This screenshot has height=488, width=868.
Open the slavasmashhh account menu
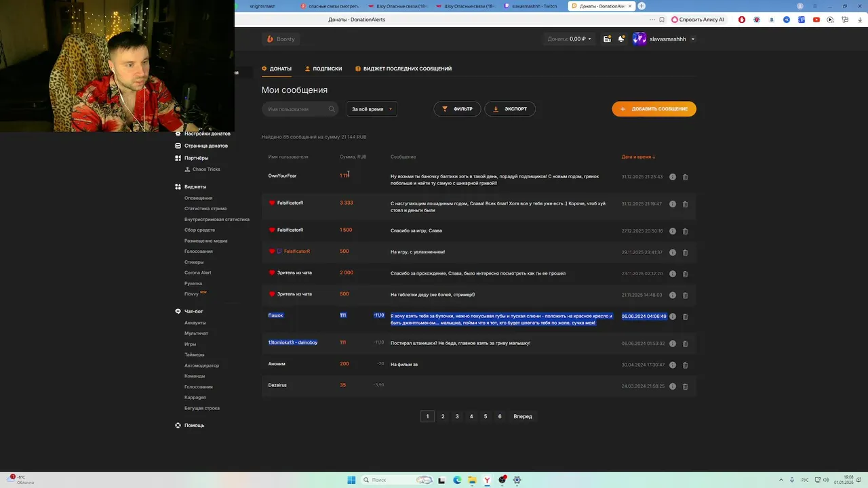click(x=664, y=39)
